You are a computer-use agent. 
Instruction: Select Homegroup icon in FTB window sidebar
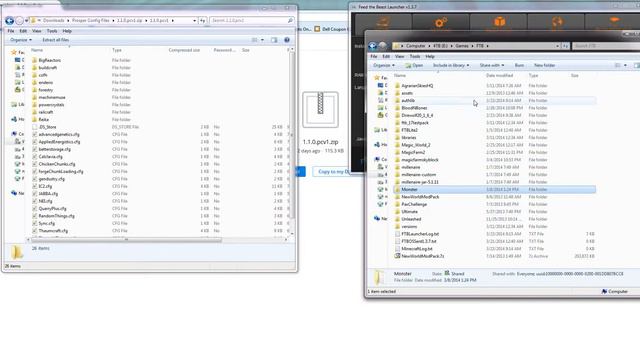click(377, 144)
